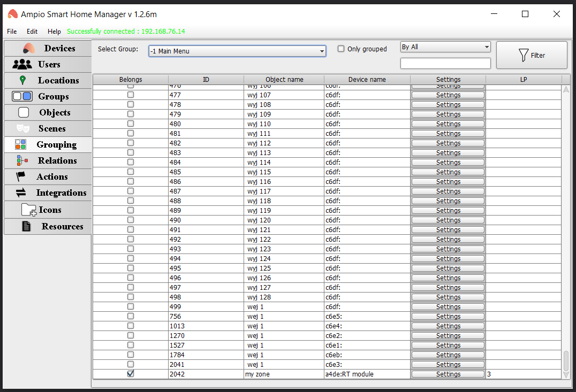
Task: Select device name a4de:RT module
Action: pos(367,374)
